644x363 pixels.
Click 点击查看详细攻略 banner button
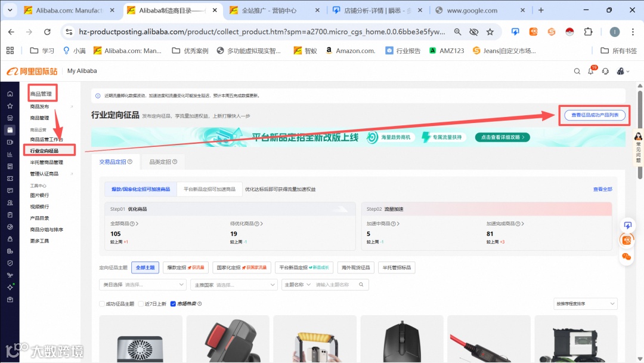(502, 137)
